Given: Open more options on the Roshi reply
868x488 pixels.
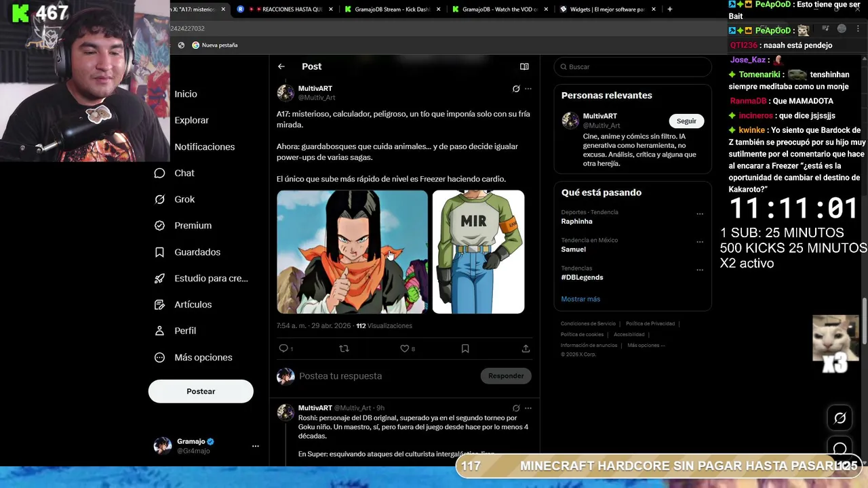Looking at the screenshot, I should pyautogui.click(x=528, y=408).
